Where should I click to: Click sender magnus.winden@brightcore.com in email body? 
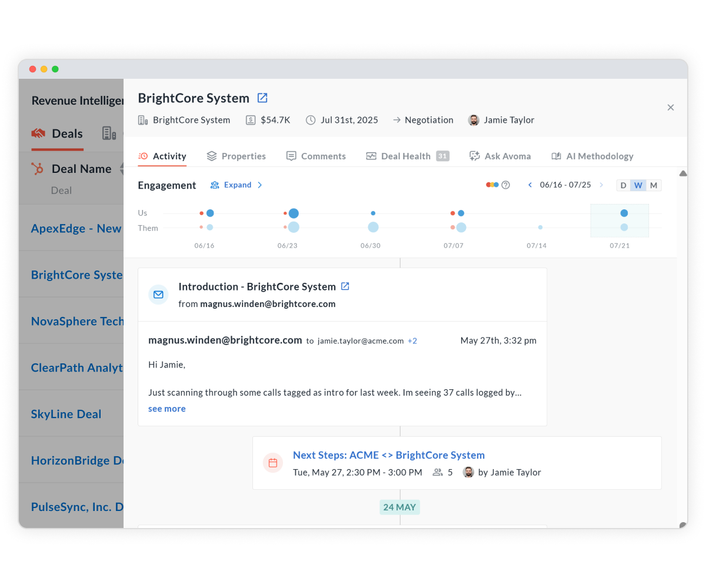[x=225, y=340]
